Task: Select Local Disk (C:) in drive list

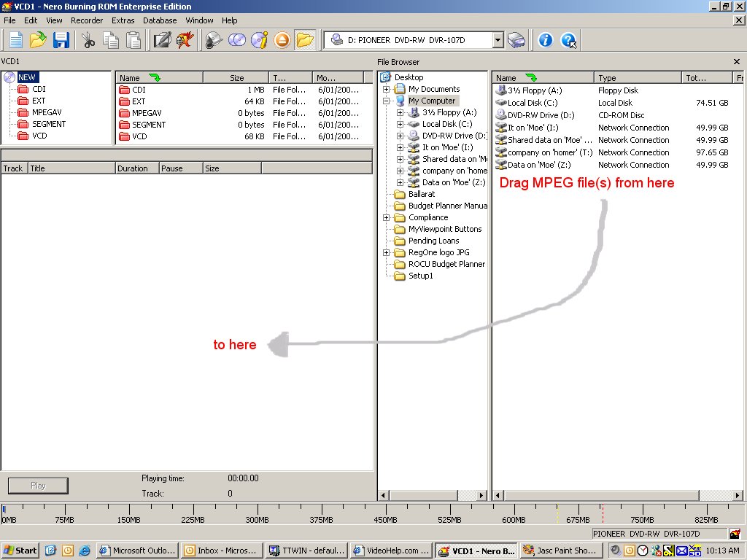Action: click(532, 103)
